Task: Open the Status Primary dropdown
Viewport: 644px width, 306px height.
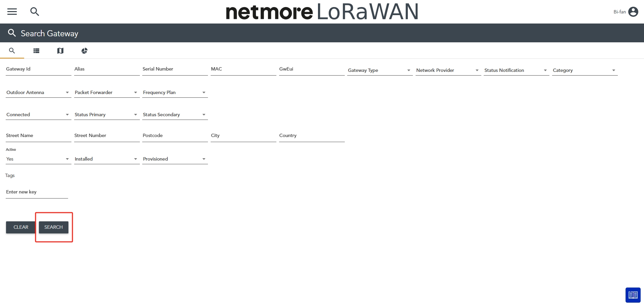Action: click(x=107, y=115)
